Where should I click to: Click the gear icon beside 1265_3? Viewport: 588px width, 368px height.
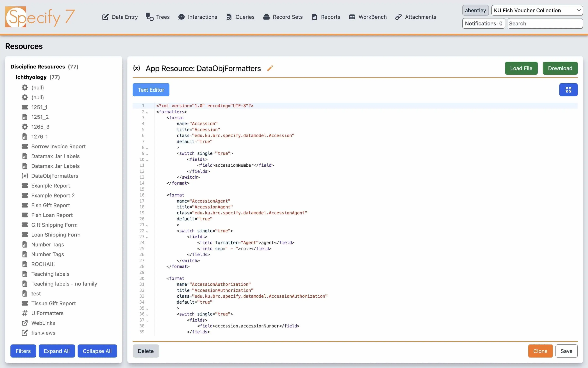pyautogui.click(x=25, y=127)
